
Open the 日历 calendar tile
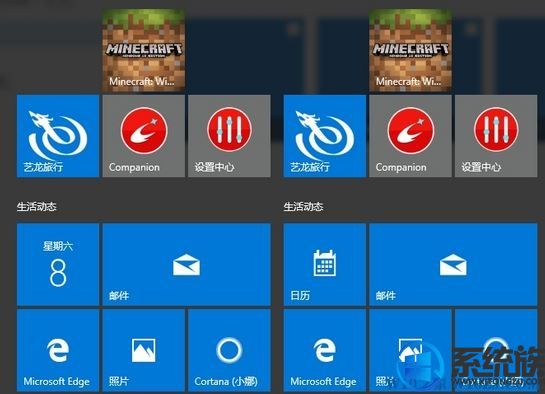(x=325, y=265)
